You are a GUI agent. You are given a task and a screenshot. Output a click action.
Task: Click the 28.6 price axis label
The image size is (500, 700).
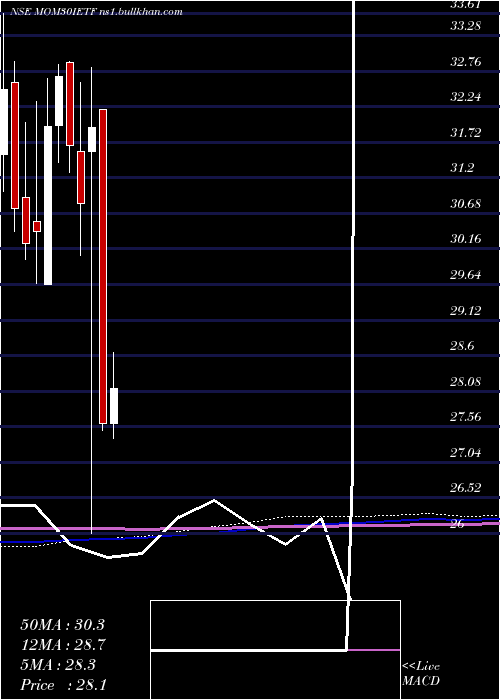tap(462, 346)
